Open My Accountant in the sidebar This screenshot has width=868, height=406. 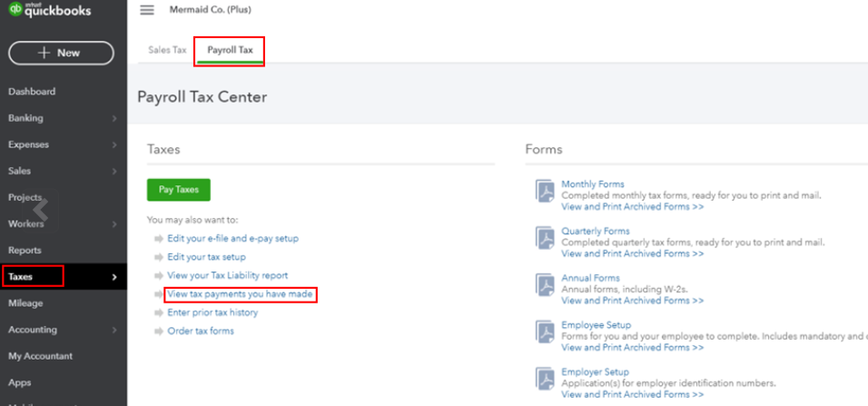coord(41,356)
